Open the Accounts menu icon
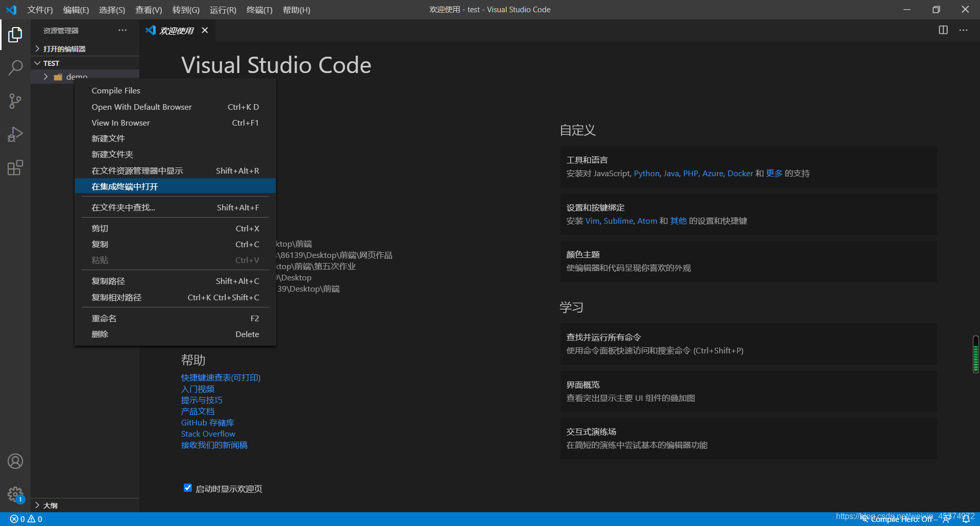980x526 pixels. pyautogui.click(x=15, y=461)
